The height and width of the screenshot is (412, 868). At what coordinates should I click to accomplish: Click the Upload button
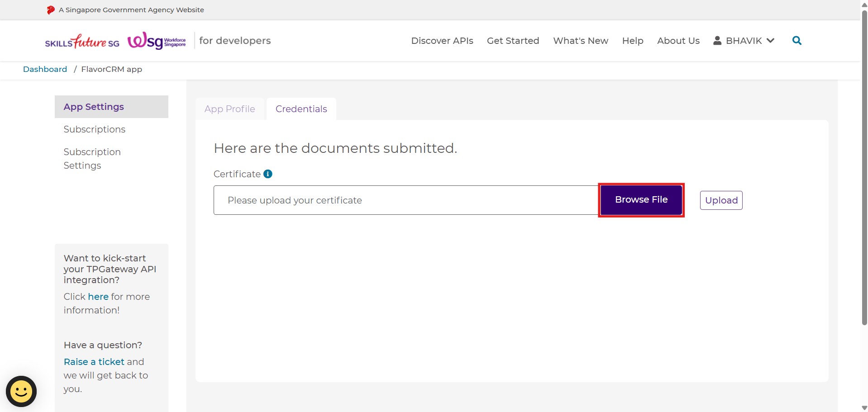tap(721, 200)
